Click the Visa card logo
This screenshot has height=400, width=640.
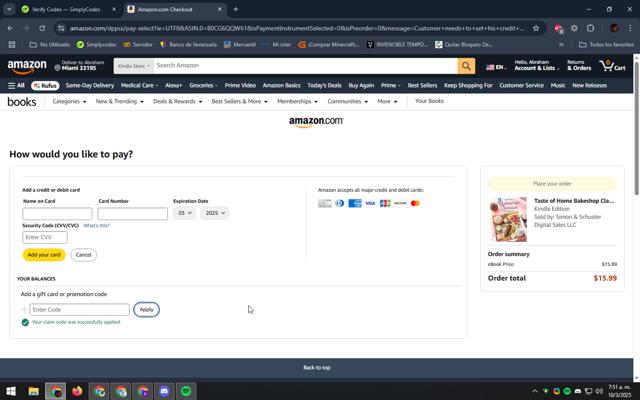[x=370, y=203]
